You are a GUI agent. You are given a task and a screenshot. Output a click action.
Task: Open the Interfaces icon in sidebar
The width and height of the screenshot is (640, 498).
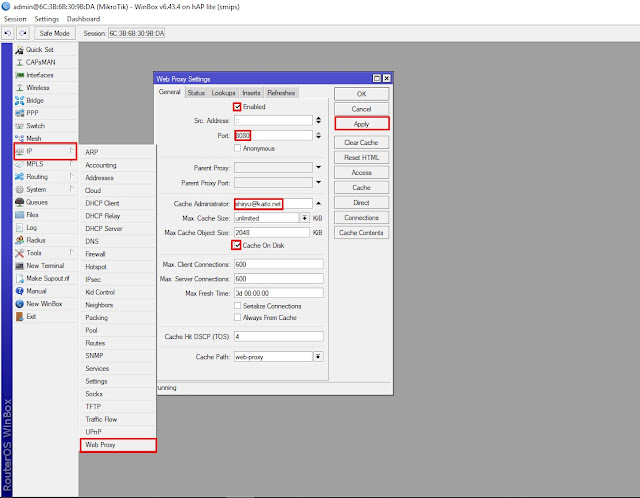pos(19,75)
